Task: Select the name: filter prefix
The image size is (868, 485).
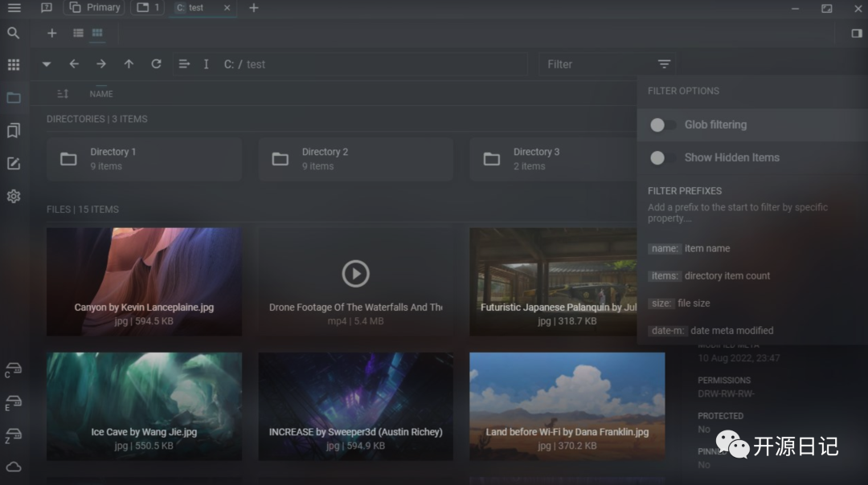Action: [665, 249]
